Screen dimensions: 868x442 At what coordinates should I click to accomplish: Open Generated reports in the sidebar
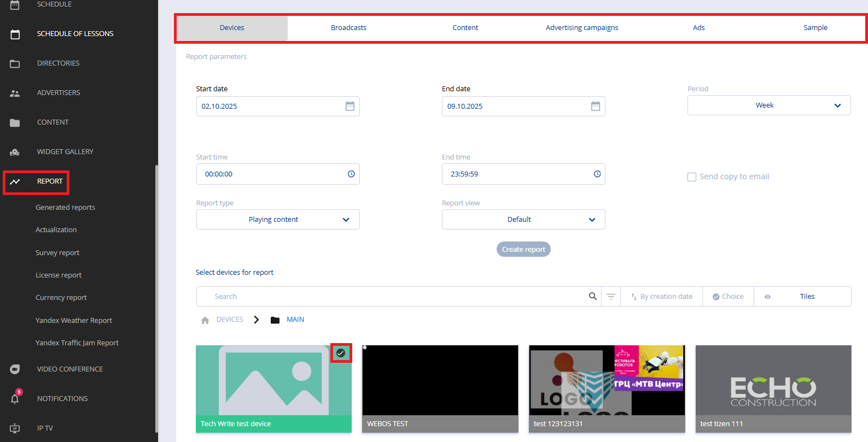pos(65,208)
